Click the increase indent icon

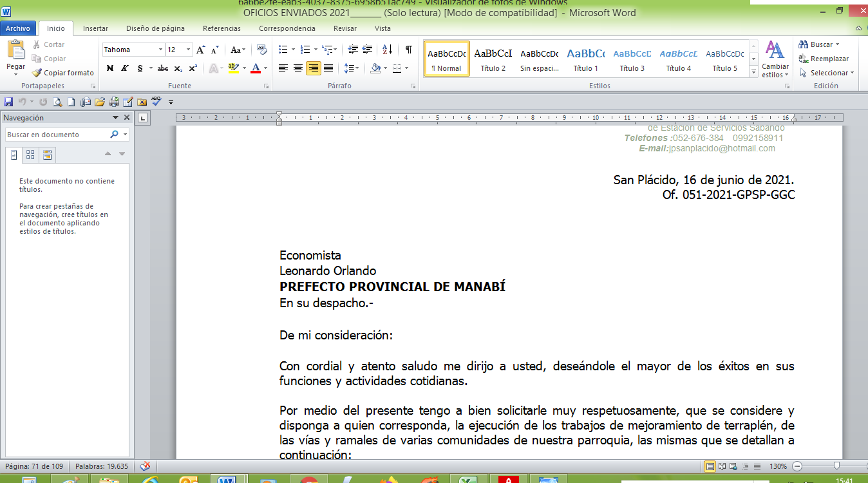click(x=368, y=50)
